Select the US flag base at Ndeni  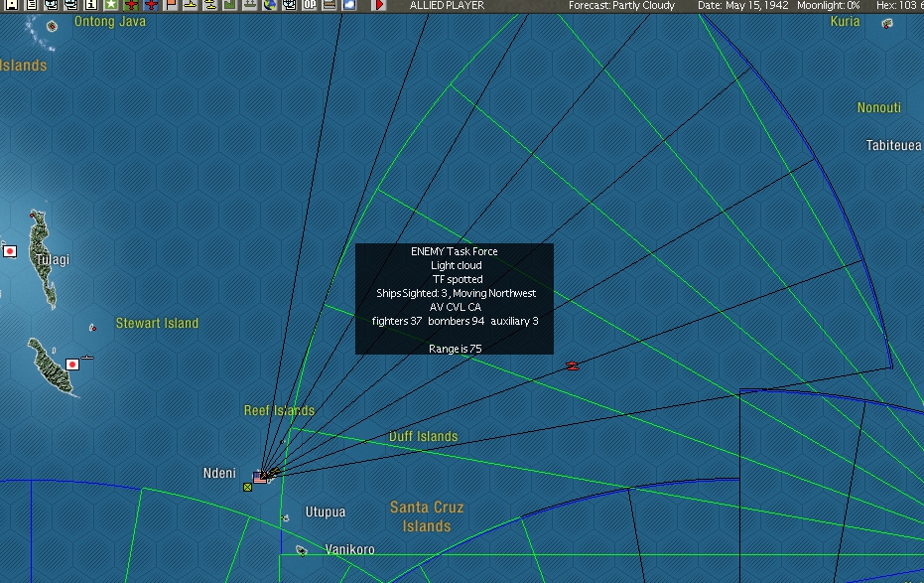(x=259, y=478)
